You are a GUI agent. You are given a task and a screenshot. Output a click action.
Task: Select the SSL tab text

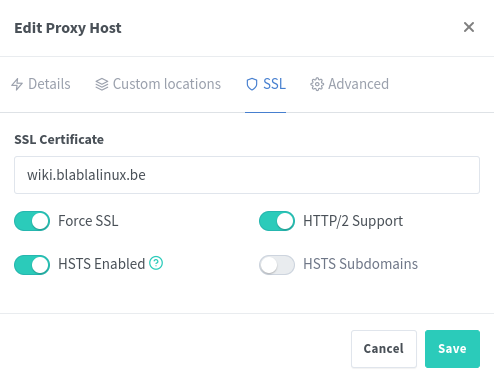click(274, 84)
